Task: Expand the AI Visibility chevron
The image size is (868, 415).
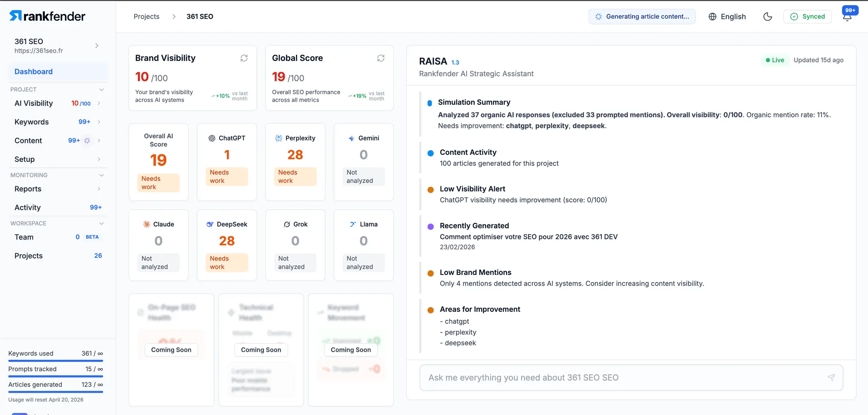Action: pyautogui.click(x=99, y=104)
